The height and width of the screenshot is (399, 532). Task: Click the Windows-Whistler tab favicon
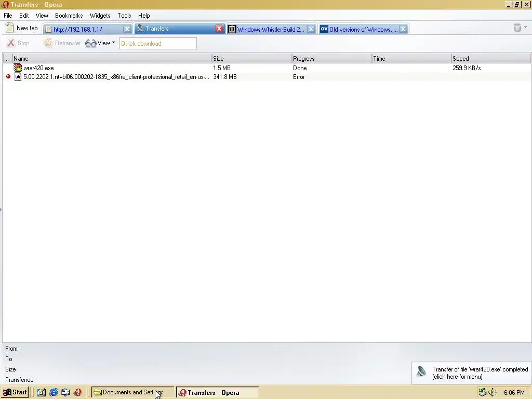point(232,29)
